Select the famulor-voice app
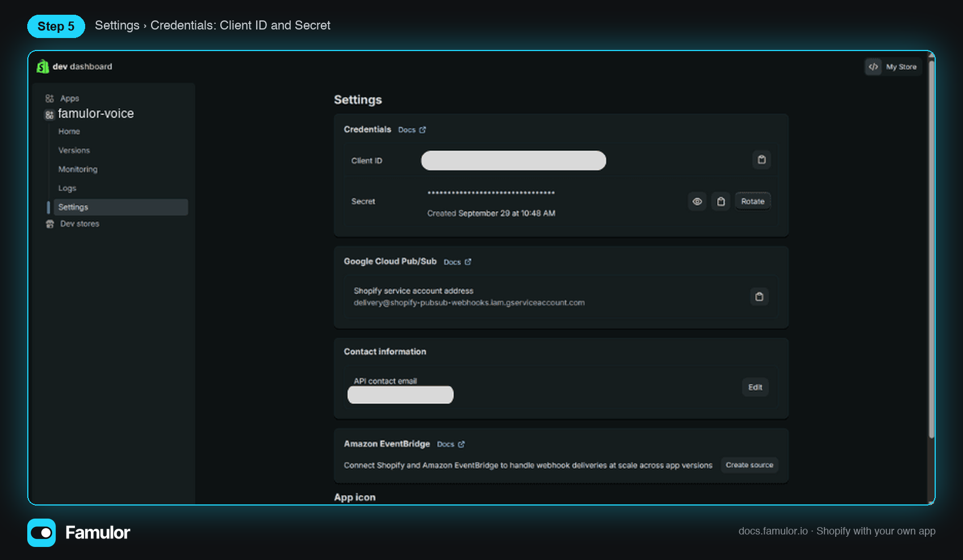The image size is (963, 560). pos(95,113)
